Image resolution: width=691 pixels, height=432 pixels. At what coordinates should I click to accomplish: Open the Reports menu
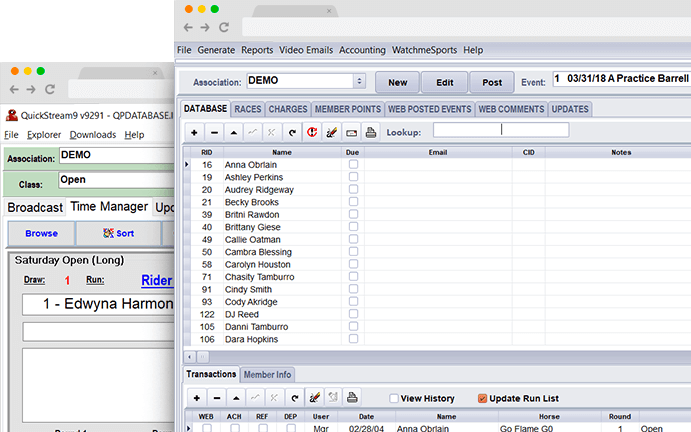point(257,50)
